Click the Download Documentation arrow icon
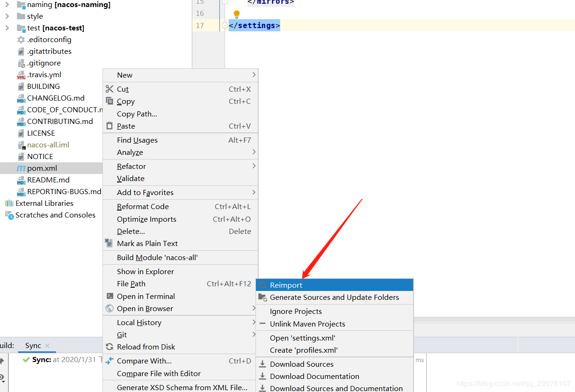Screen dimensions: 575x392 pyautogui.click(x=262, y=376)
